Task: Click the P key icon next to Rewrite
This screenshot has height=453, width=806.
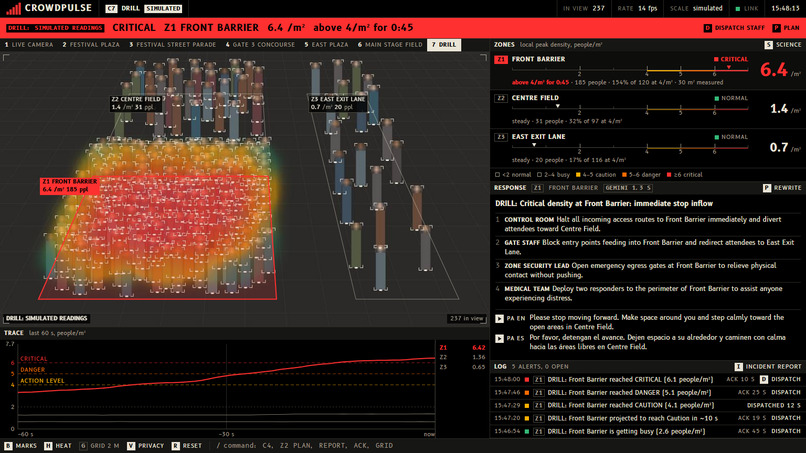Action: coord(767,188)
